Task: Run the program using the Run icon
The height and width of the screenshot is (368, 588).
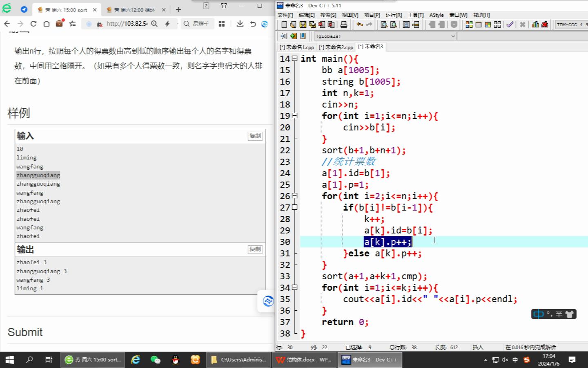Action: [479, 25]
